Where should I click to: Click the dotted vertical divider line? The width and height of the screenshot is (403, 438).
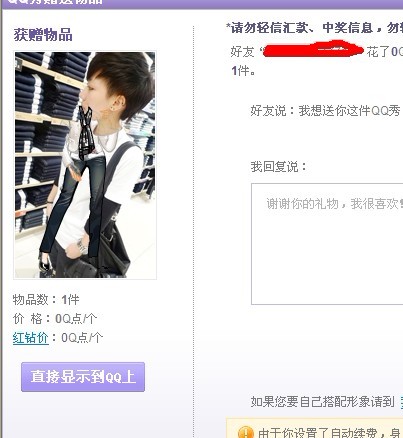(193, 230)
